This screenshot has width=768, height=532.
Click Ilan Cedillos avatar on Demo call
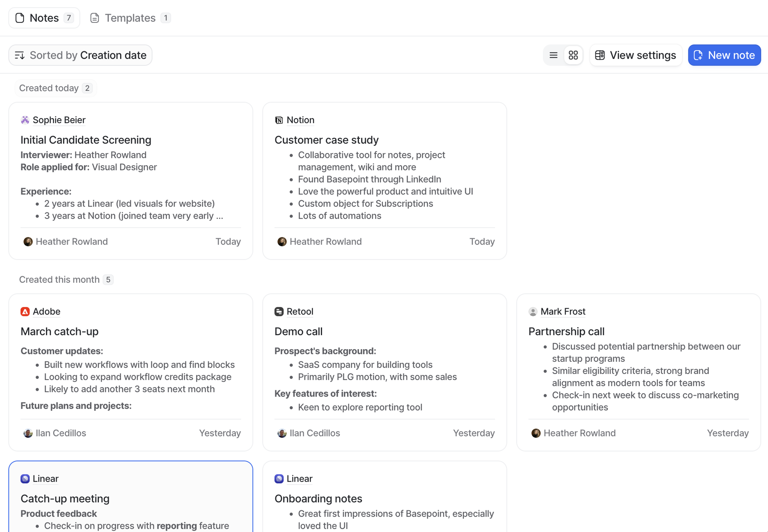point(282,433)
